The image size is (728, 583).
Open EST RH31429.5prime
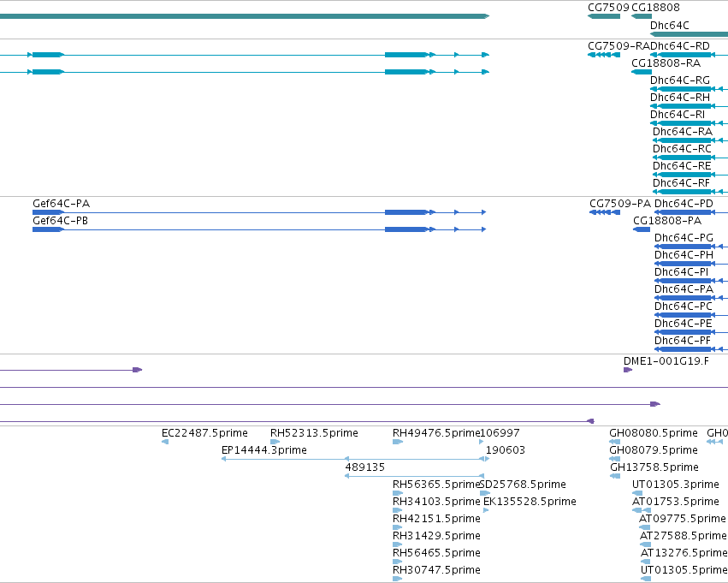click(x=436, y=536)
